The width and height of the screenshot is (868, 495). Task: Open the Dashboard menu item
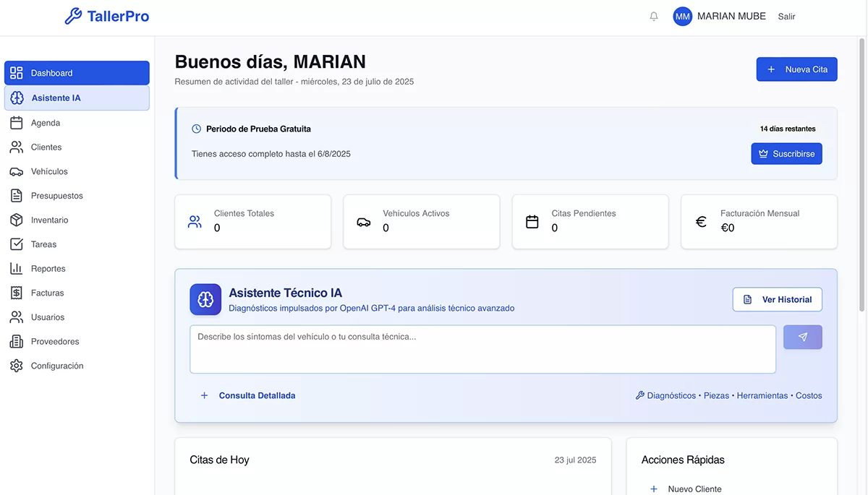click(77, 73)
